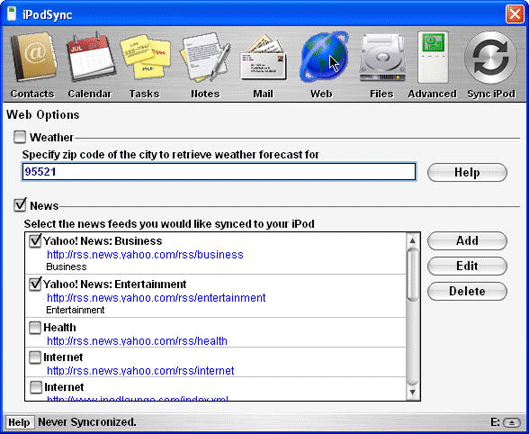Uncheck the Yahoo! News: Entertainment feed

(x=35, y=284)
